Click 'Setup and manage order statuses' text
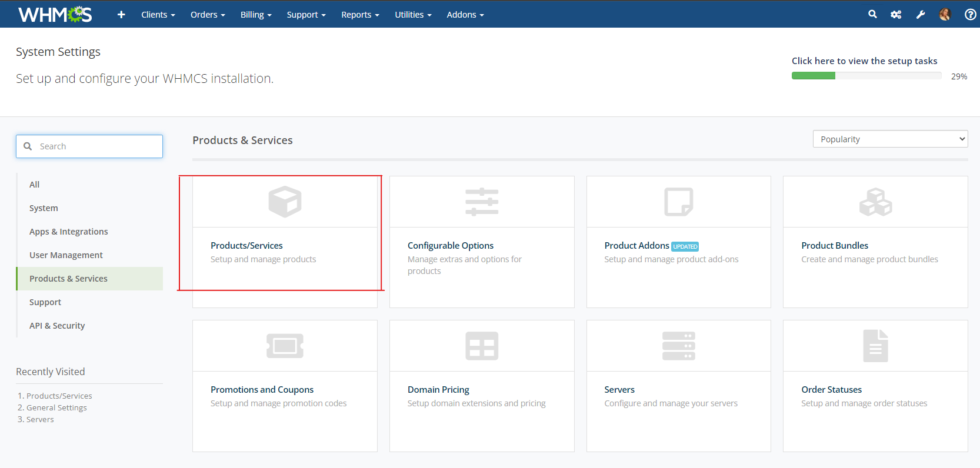 (864, 403)
